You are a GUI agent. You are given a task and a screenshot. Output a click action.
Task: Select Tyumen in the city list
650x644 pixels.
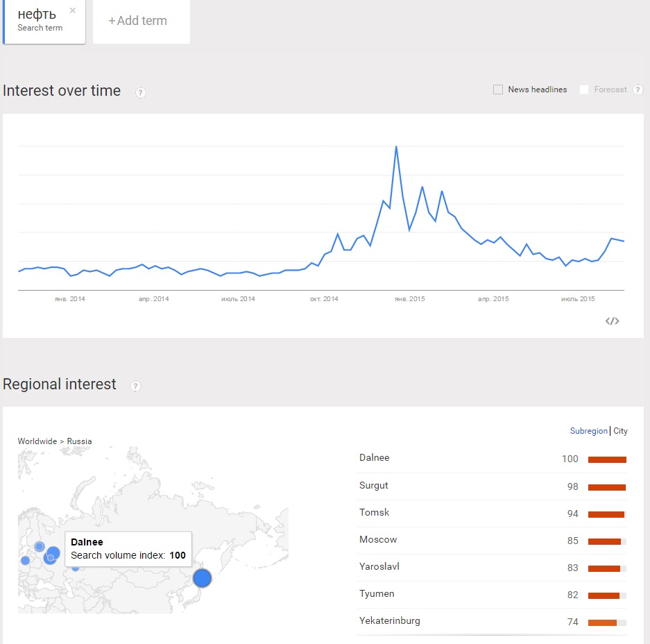(x=377, y=594)
